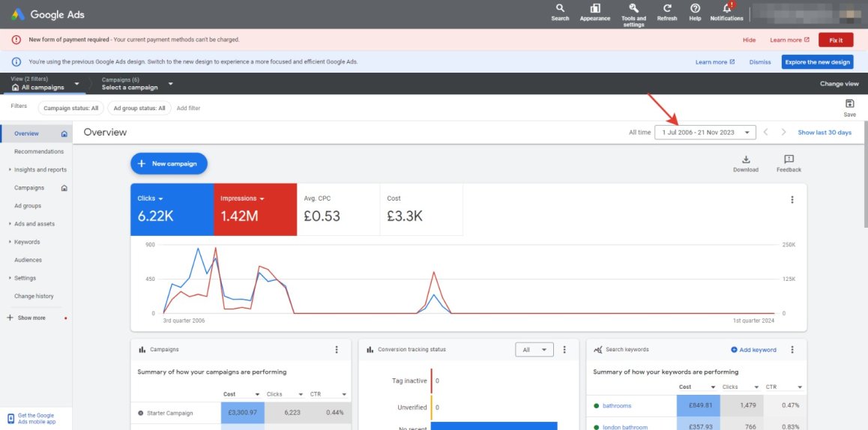Click Show last 30 days link

[x=825, y=133]
